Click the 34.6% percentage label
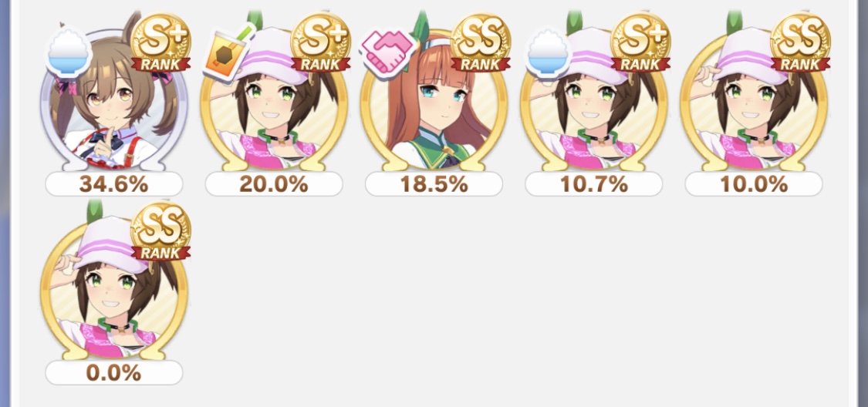 tap(114, 183)
